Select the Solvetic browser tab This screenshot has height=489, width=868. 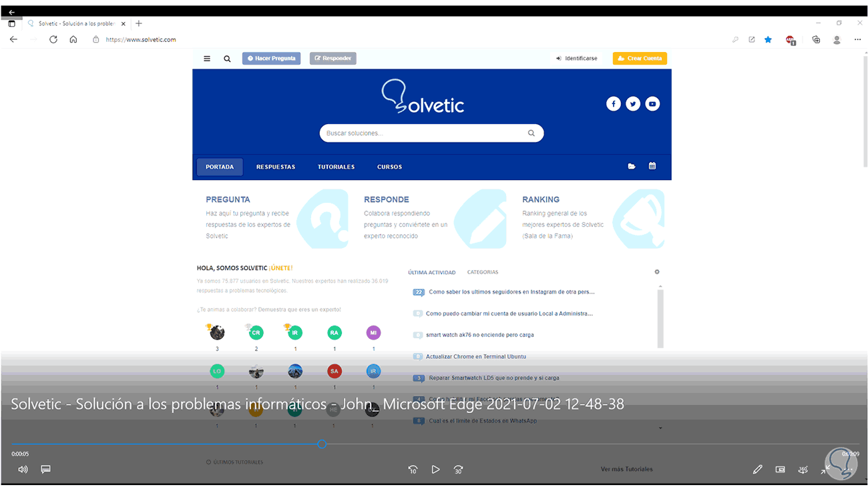tap(77, 23)
